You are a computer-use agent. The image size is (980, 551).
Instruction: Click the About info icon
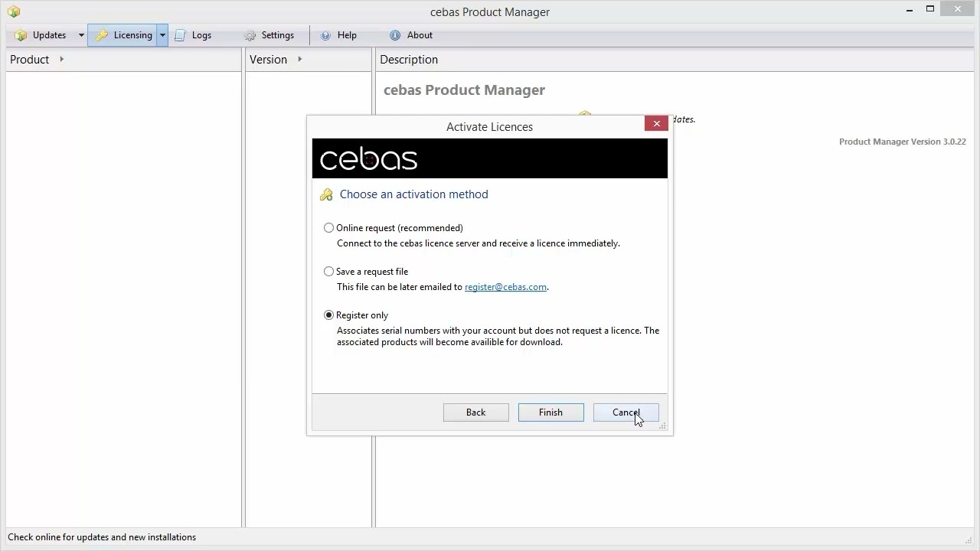[x=395, y=35]
